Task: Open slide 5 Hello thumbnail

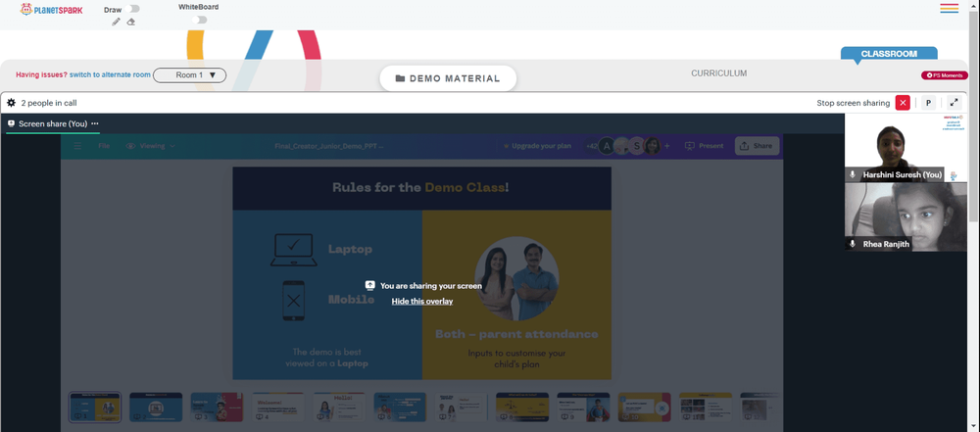Action: coord(339,407)
